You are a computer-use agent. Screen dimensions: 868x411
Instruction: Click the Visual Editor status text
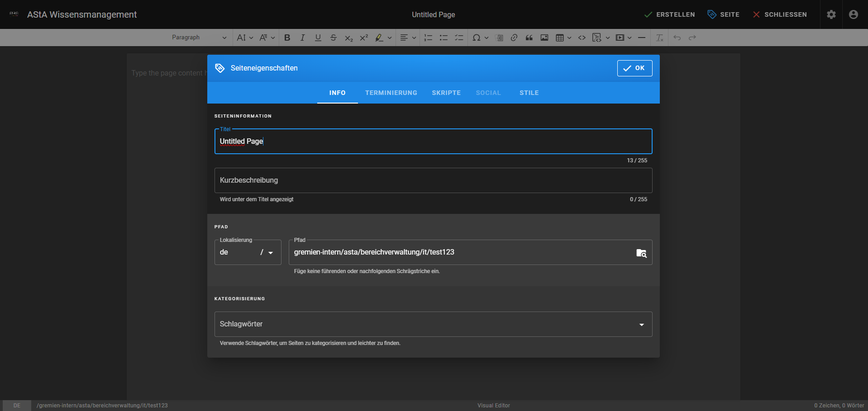click(x=494, y=406)
